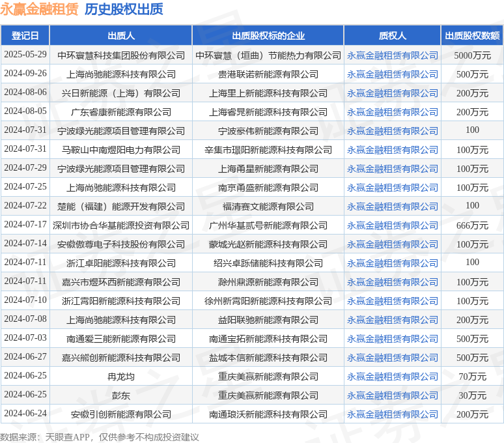This screenshot has width=504, height=443.
Task: Select cell 广东睿康新能源有限公司
Action: point(121,112)
